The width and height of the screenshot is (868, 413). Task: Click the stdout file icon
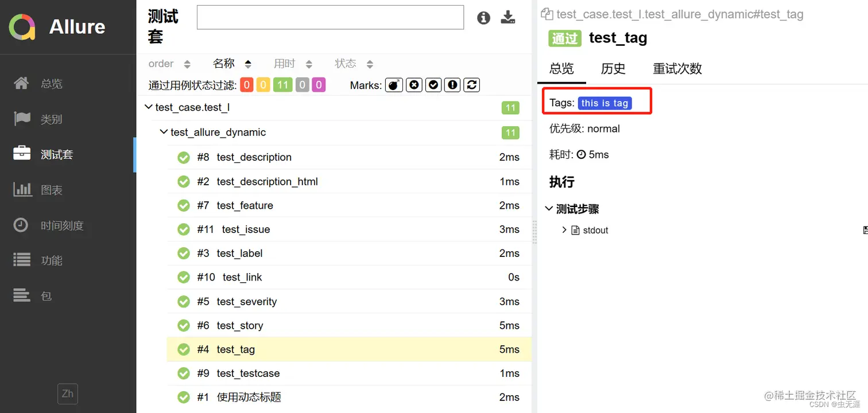[x=576, y=230]
